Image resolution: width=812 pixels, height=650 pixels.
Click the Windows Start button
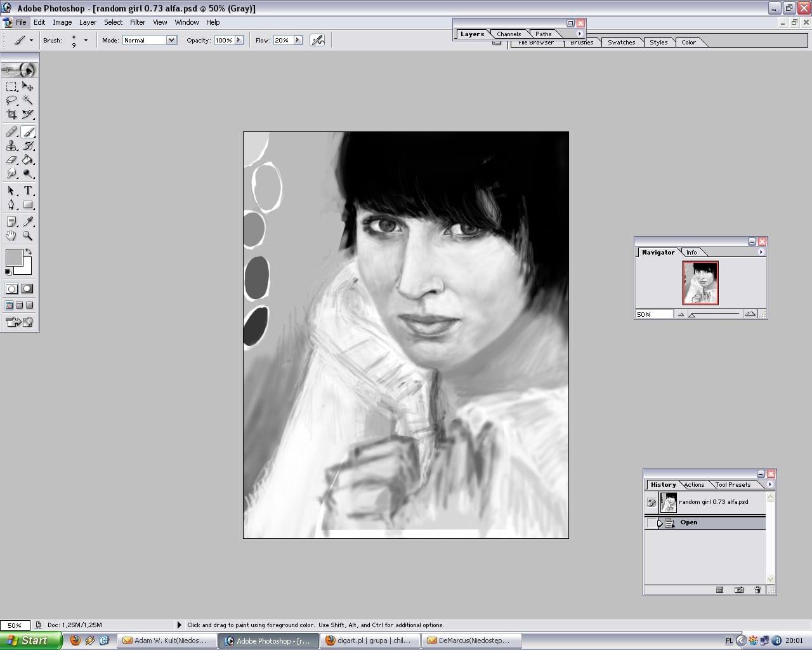click(x=31, y=640)
